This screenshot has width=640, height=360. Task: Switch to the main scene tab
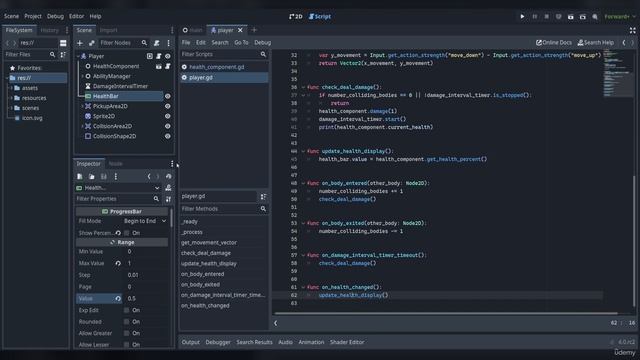coord(193,30)
